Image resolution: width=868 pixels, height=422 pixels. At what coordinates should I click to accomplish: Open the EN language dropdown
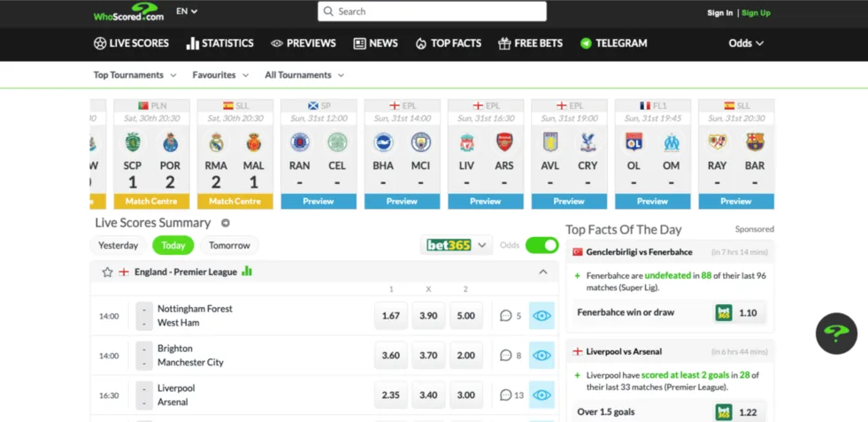point(187,12)
